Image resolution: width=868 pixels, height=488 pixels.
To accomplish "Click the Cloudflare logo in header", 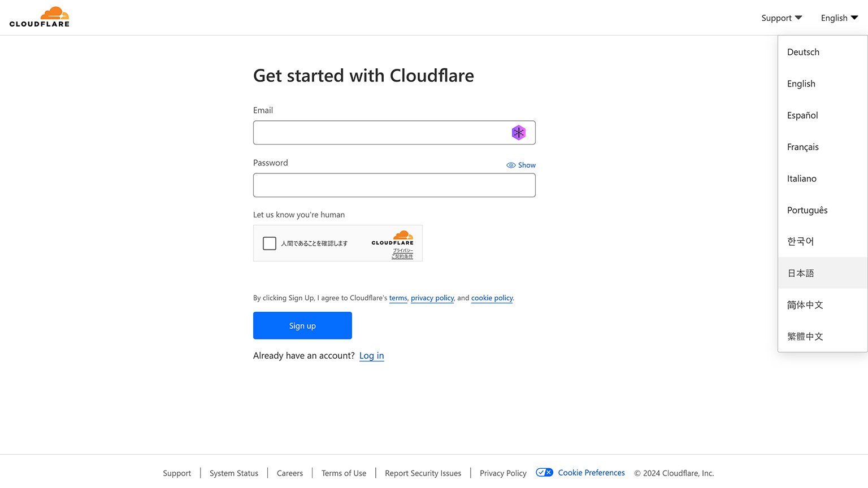I will (x=40, y=17).
